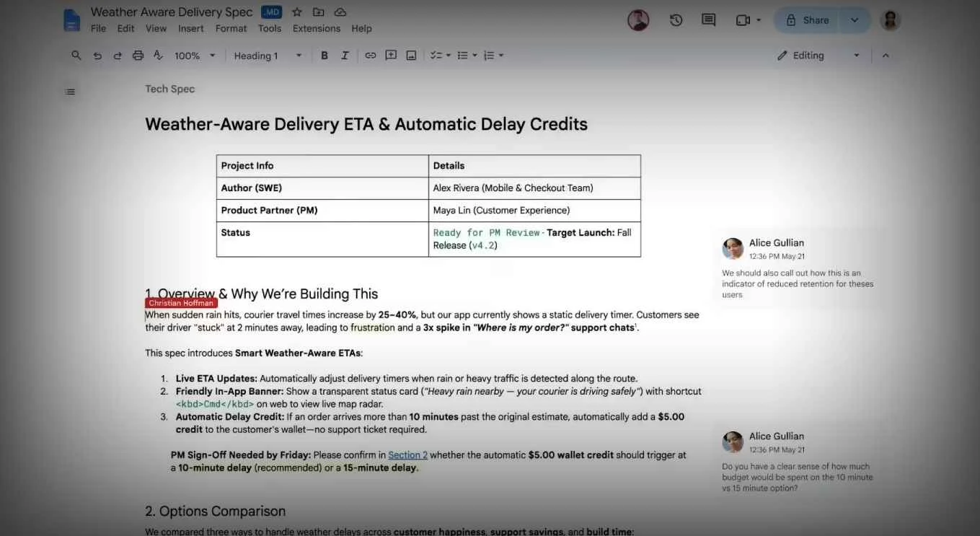The image size is (980, 536).
Task: Show all comments using header icon
Action: (709, 20)
